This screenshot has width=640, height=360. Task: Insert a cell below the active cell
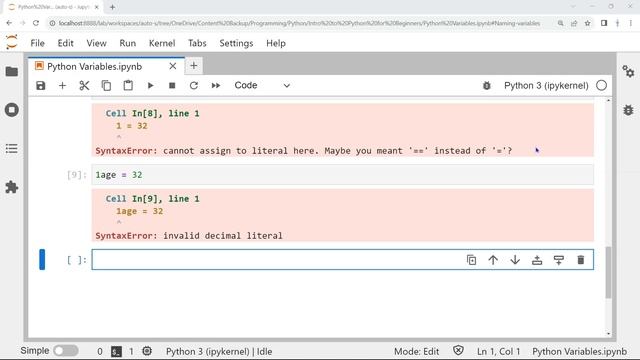tap(559, 260)
